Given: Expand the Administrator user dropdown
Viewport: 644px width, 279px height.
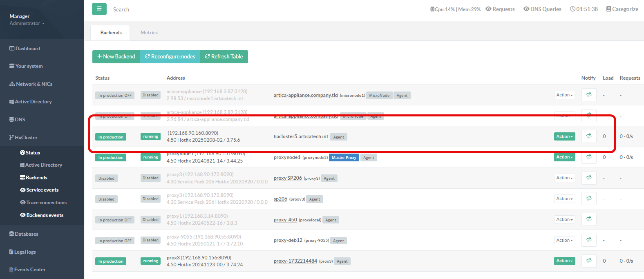Looking at the screenshot, I should click(27, 23).
